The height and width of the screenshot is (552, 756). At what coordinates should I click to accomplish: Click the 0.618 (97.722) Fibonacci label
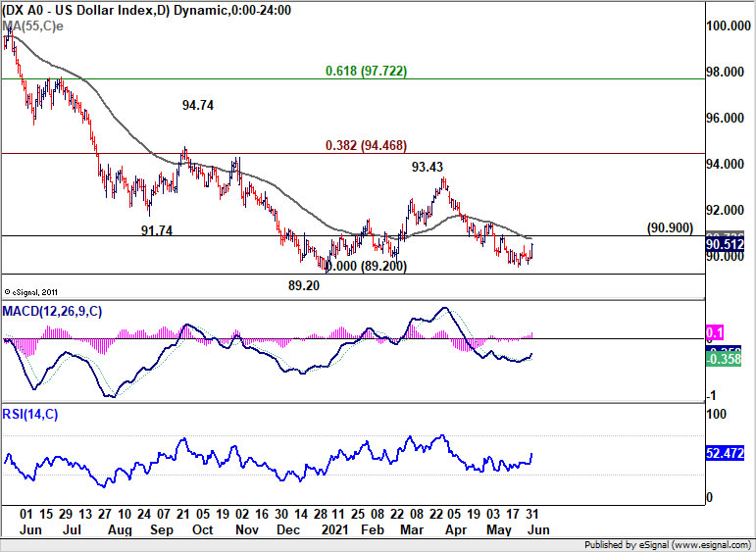point(366,71)
